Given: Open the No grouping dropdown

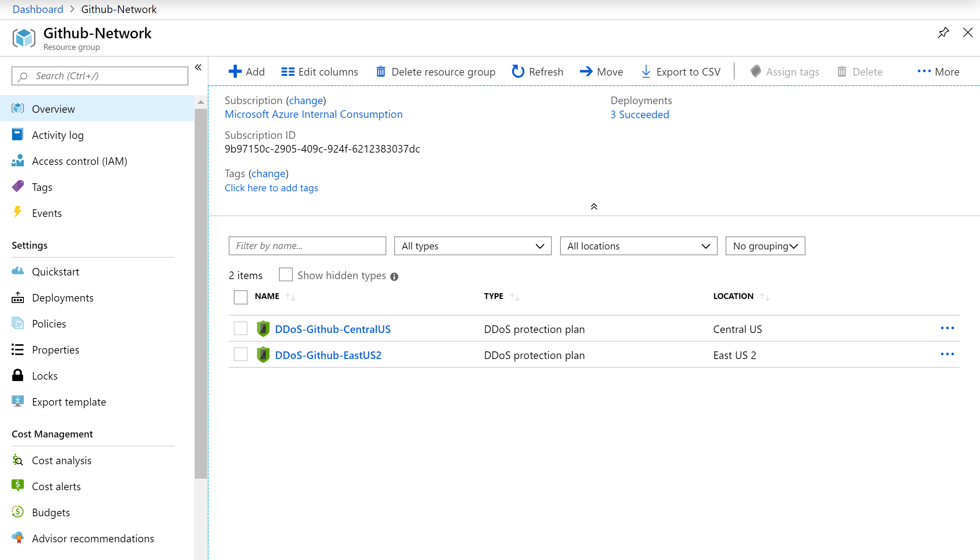Looking at the screenshot, I should pos(765,246).
